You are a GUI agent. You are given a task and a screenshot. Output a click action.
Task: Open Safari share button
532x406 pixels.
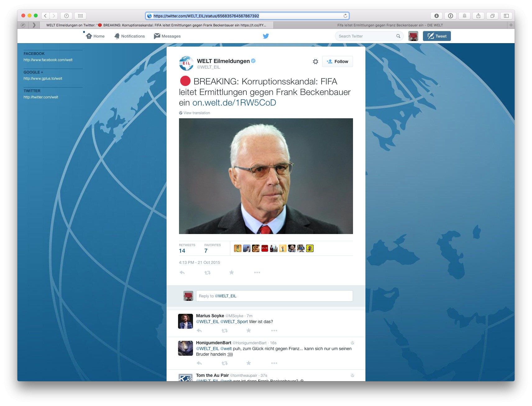(478, 16)
